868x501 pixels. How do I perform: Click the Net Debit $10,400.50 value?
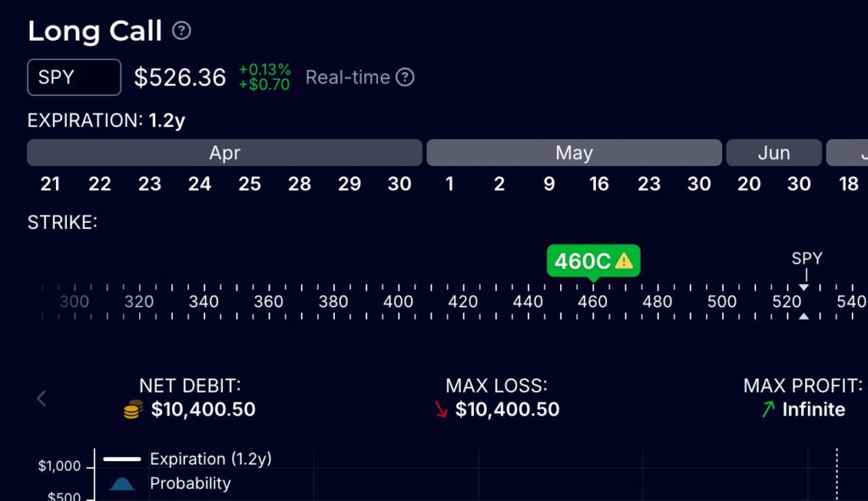203,409
